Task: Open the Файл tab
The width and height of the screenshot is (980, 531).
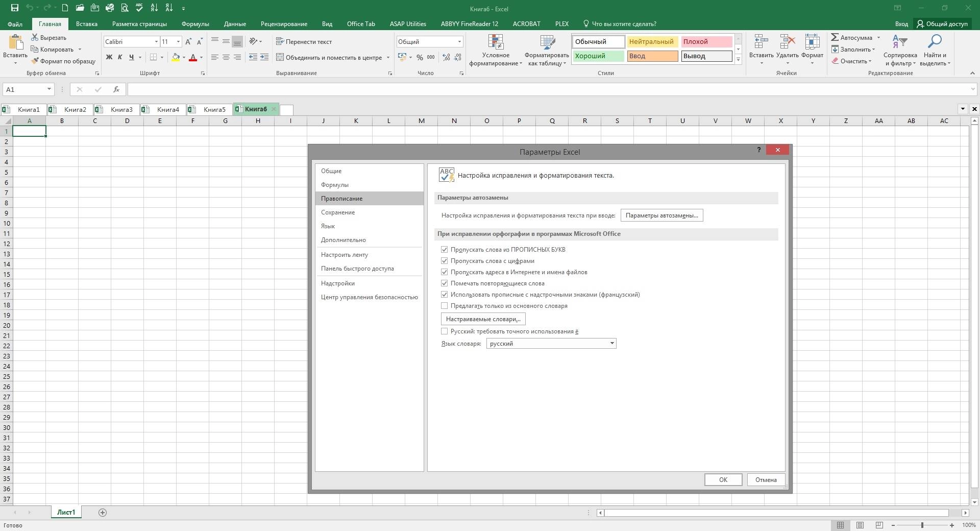Action: 15,23
